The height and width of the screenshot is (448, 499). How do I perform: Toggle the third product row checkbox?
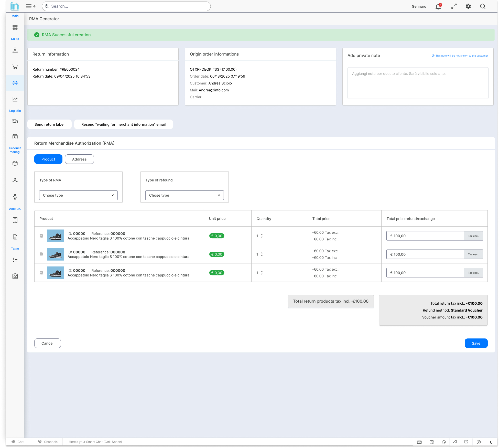(41, 273)
